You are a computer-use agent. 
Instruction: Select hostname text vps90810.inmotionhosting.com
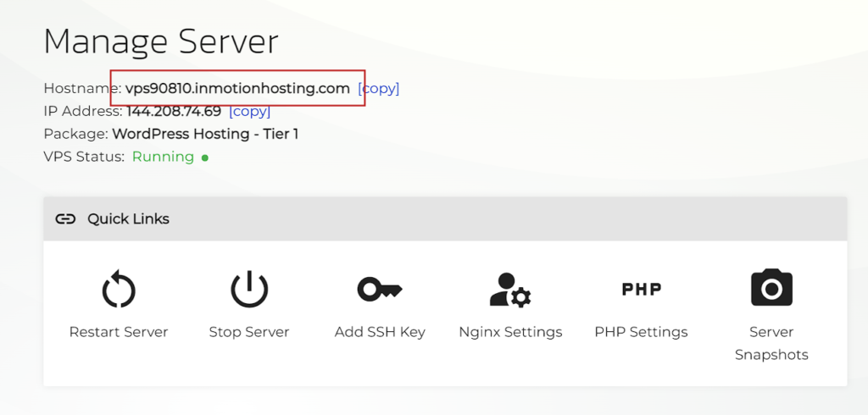coord(237,88)
